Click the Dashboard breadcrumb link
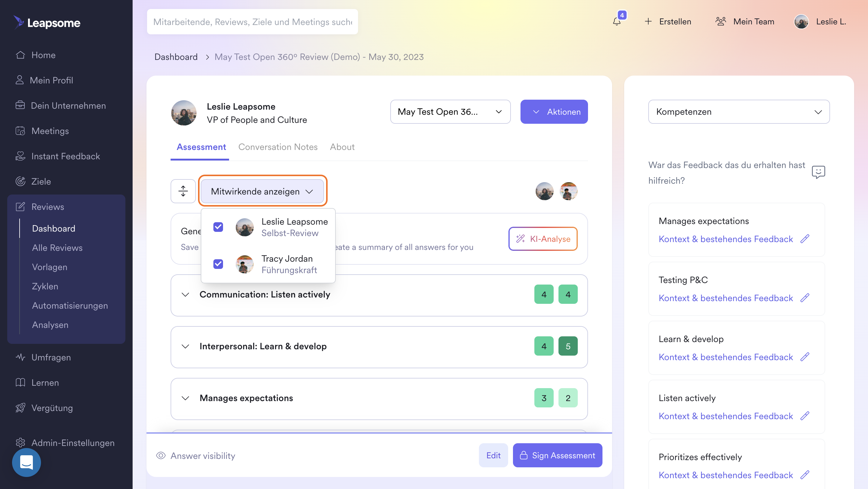Viewport: 868px width, 489px height. (176, 57)
